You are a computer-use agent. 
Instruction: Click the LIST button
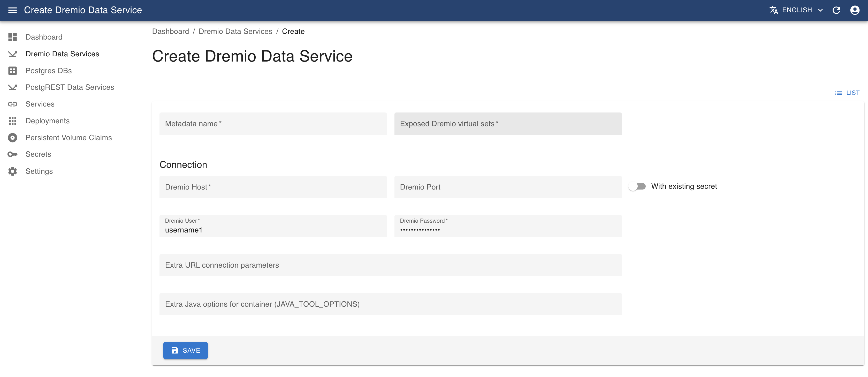click(x=847, y=93)
